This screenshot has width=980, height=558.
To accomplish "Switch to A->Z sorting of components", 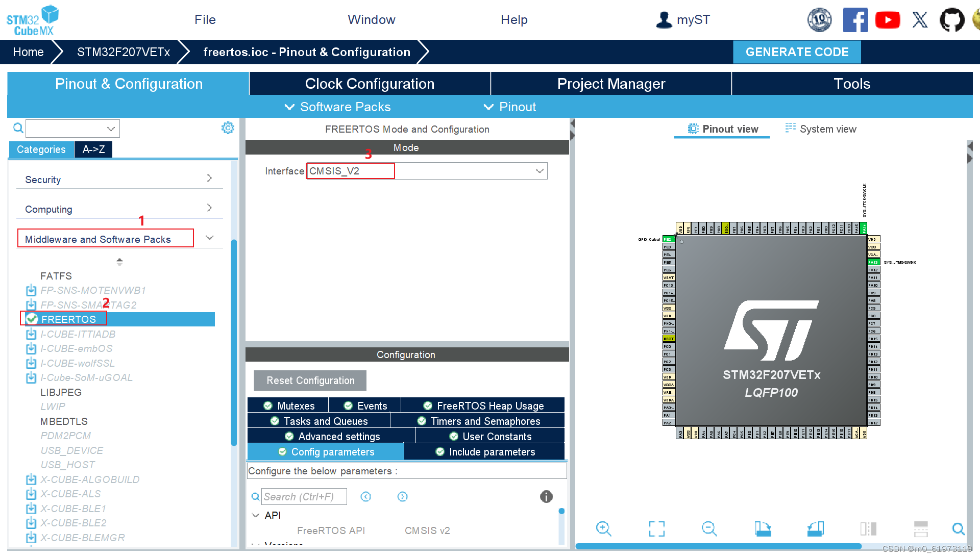I will tap(93, 149).
